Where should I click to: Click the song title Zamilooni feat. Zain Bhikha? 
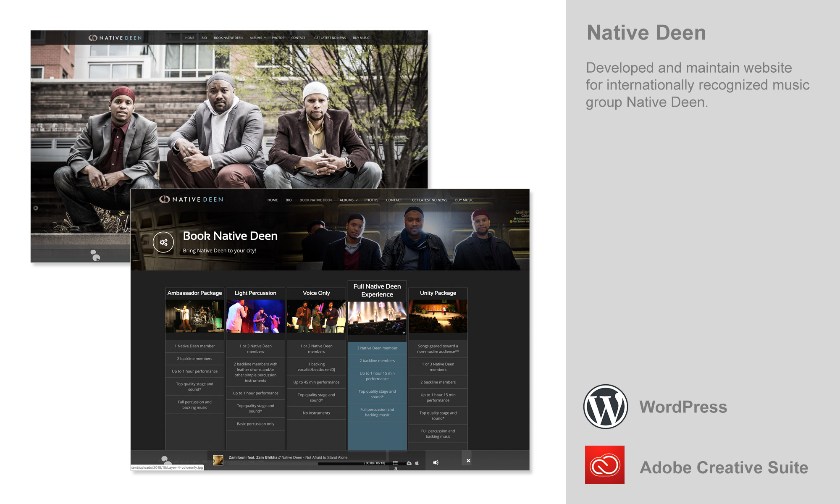(253, 457)
